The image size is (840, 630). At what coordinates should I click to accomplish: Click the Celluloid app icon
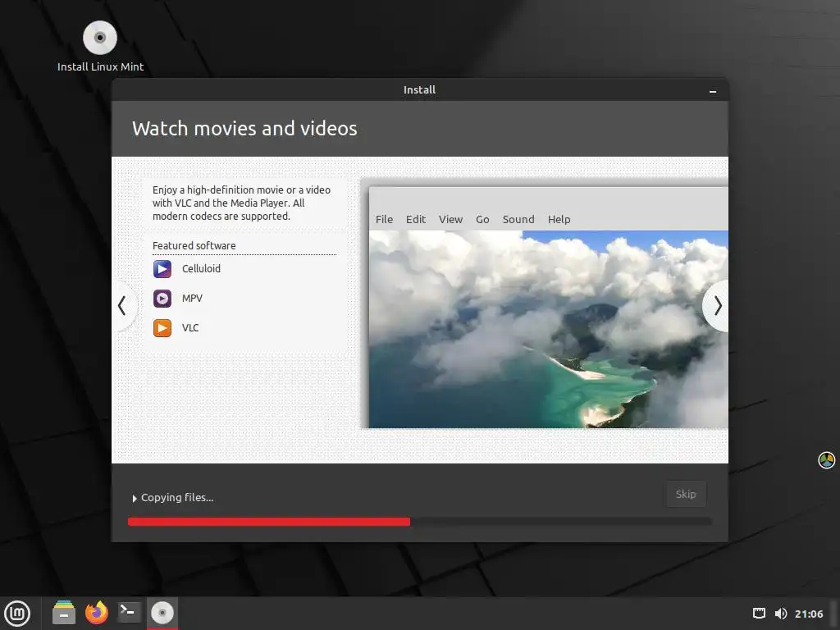(x=162, y=269)
